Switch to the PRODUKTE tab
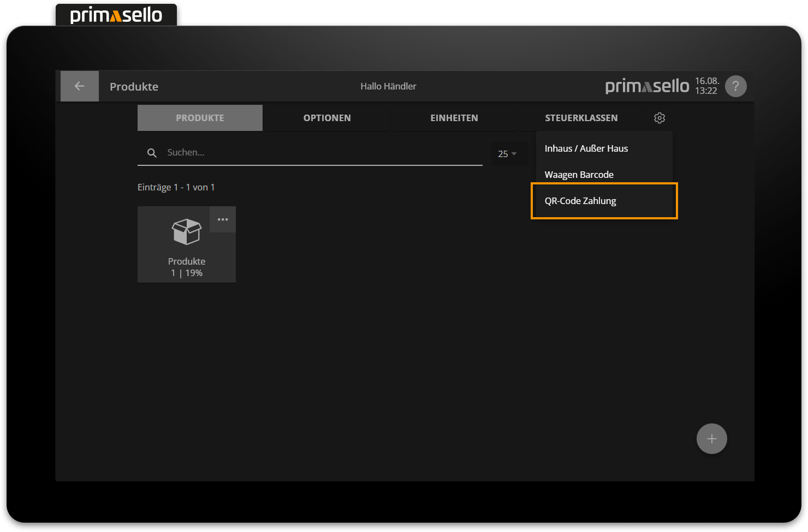808x532 pixels. 200,118
